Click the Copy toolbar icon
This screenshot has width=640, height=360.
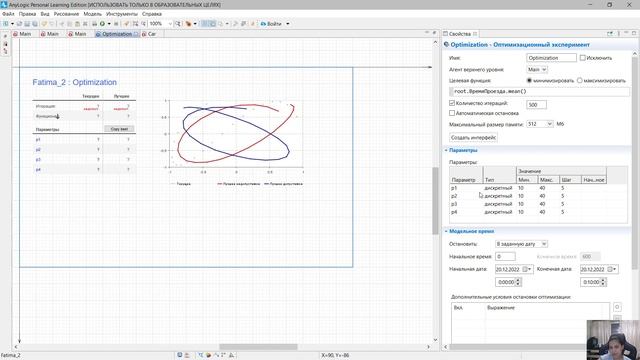coord(69,24)
